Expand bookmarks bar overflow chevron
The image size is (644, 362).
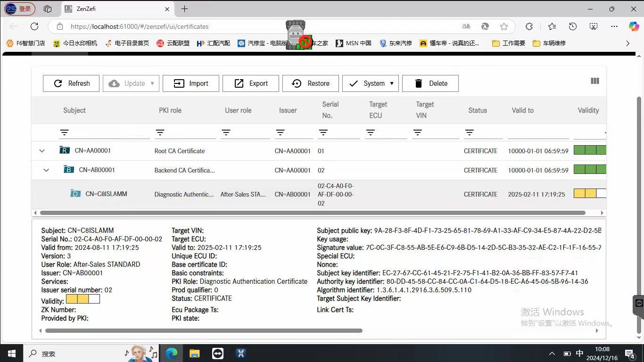627,43
